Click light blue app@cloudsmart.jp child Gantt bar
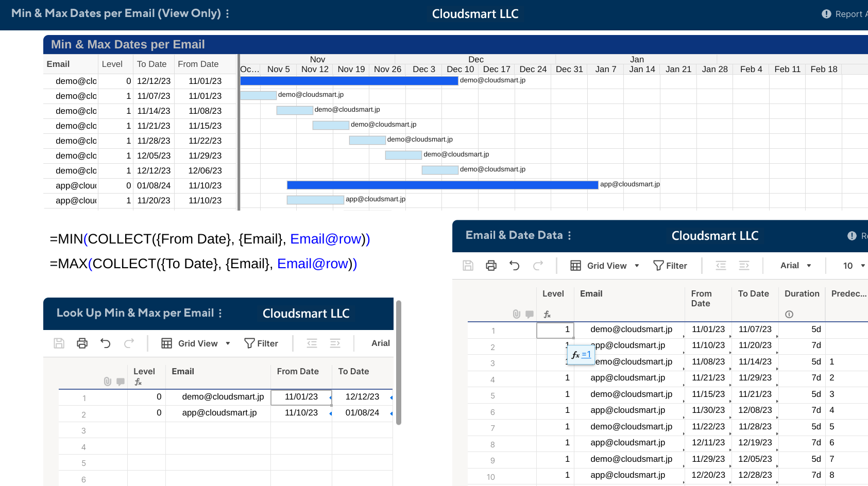 [x=315, y=200]
